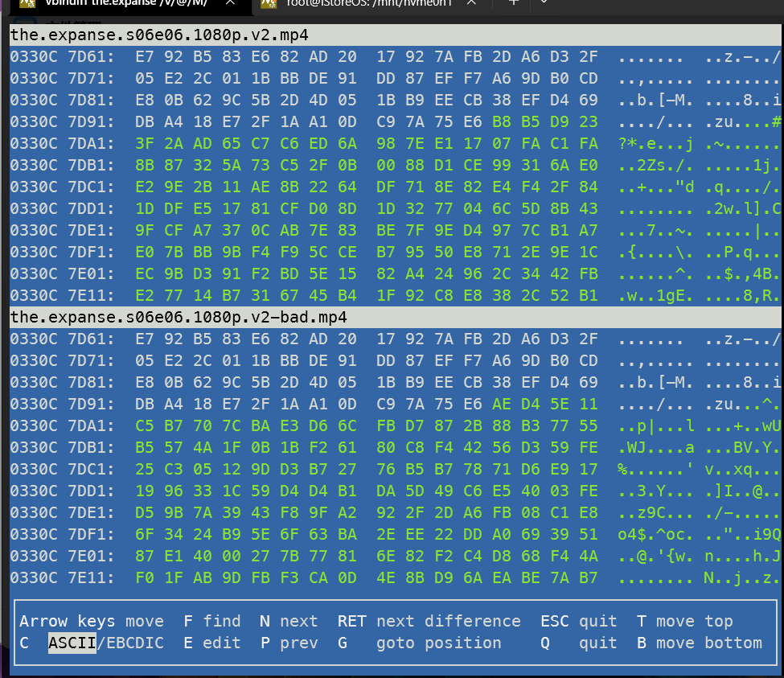Click ASCII text '.WJ....a' in v2-bad.mp4 pane
Image resolution: width=784 pixels, height=678 pixels.
[x=655, y=447]
